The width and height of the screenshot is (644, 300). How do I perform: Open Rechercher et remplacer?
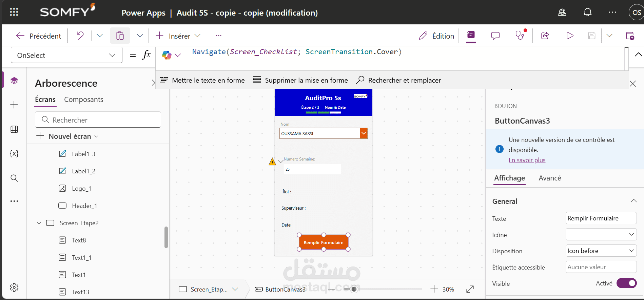pyautogui.click(x=398, y=80)
